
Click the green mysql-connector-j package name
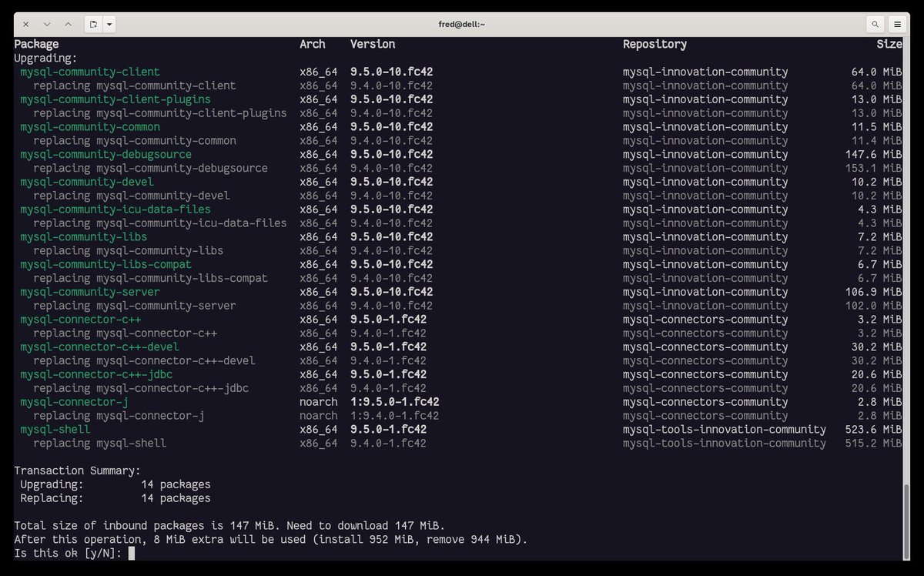point(74,402)
